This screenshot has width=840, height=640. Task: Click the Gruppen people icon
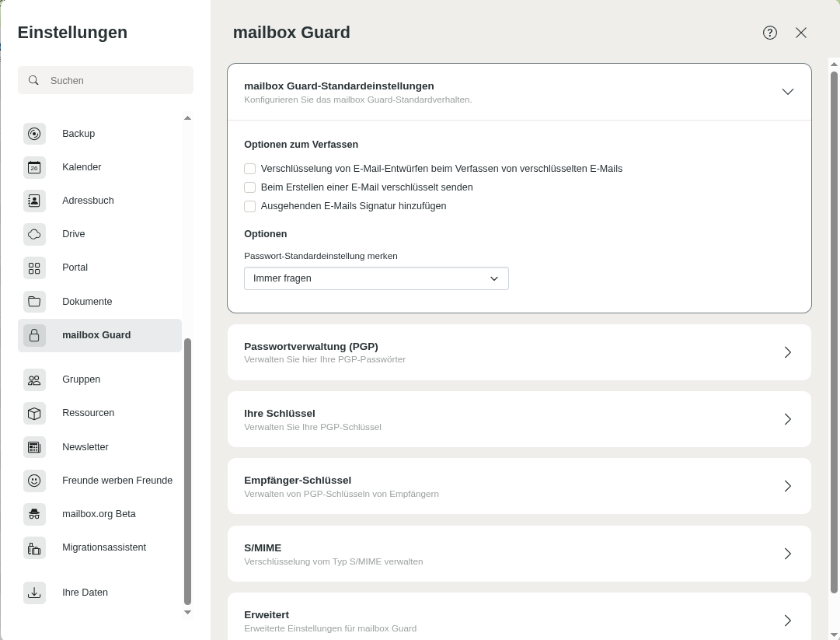(x=34, y=379)
